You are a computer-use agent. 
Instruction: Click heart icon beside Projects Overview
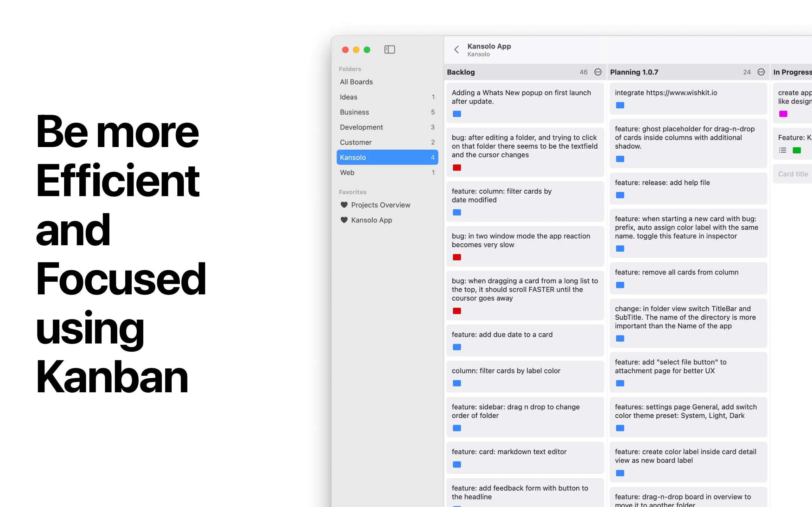pyautogui.click(x=344, y=205)
